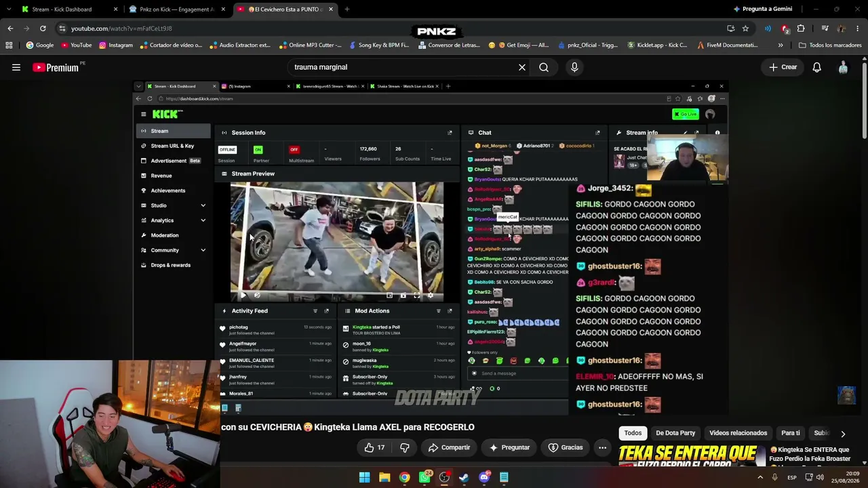Viewport: 868px width, 488px height.
Task: Open the YouTube notifications bell
Action: [816, 67]
